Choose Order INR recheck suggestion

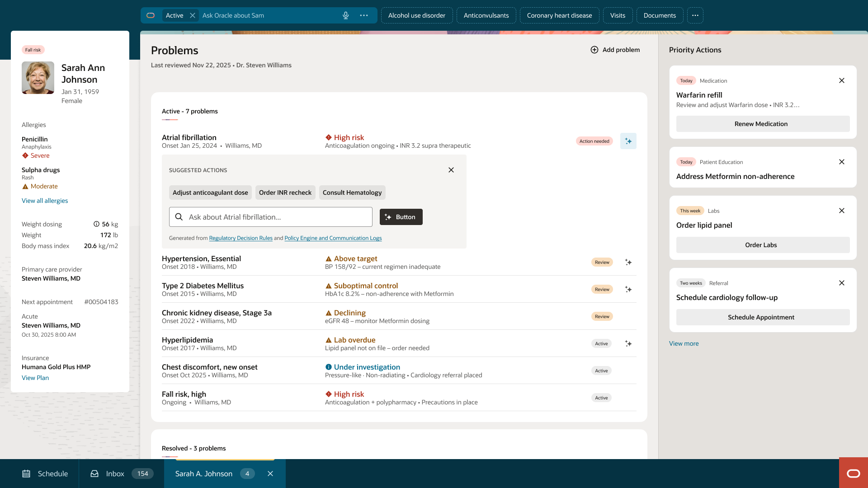tap(285, 192)
